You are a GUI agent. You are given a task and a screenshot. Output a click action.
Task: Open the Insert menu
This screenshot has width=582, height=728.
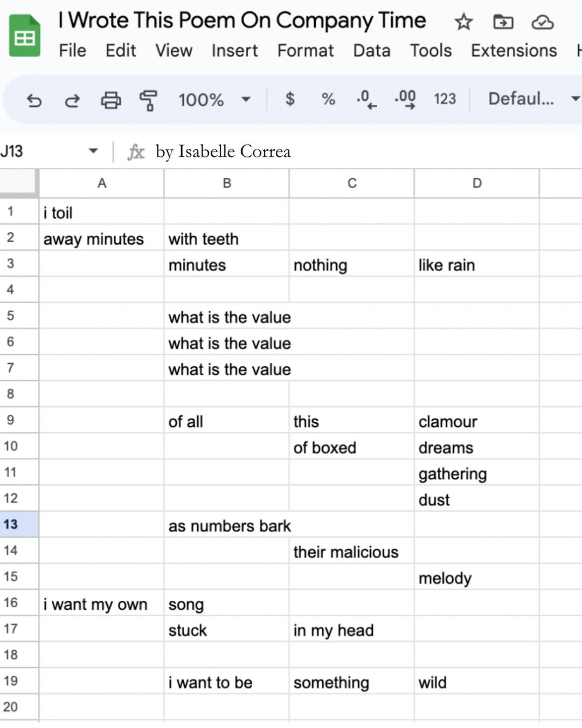[x=234, y=51]
